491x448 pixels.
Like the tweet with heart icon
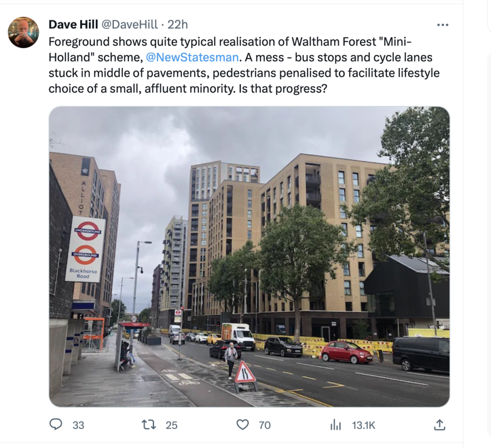click(242, 425)
